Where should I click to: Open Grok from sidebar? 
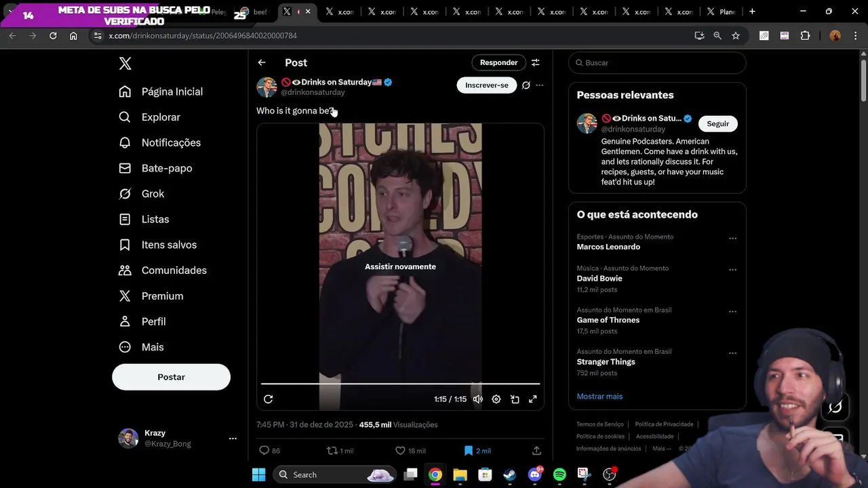tap(142, 194)
